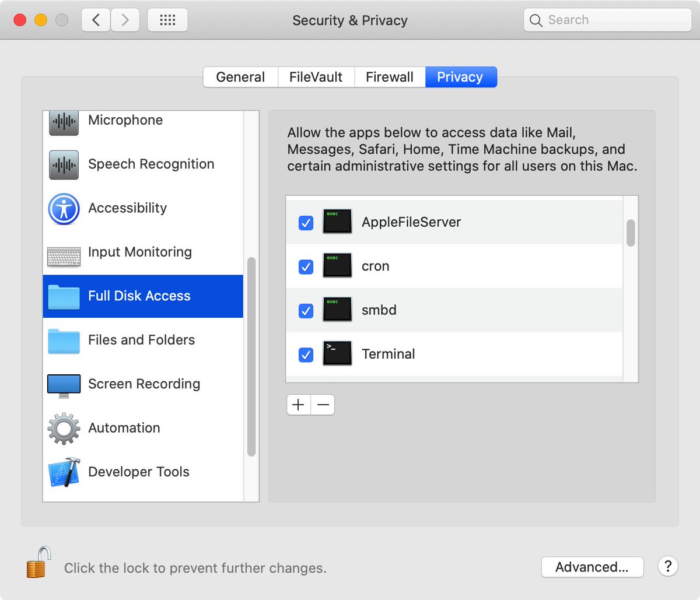Viewport: 700px width, 600px height.
Task: Click the Accessibility figure icon
Action: click(x=64, y=209)
